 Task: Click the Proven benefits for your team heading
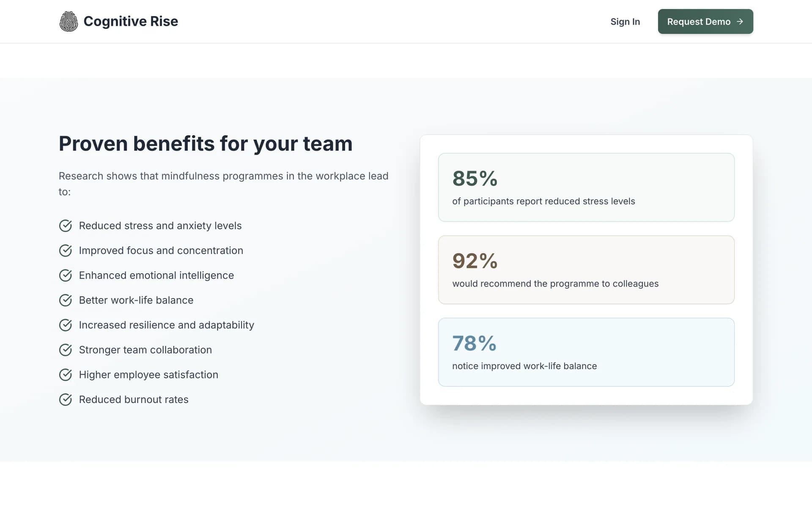(206, 144)
